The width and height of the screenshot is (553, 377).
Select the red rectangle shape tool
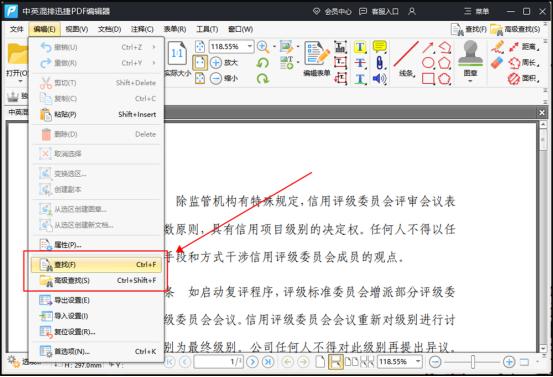[x=428, y=78]
